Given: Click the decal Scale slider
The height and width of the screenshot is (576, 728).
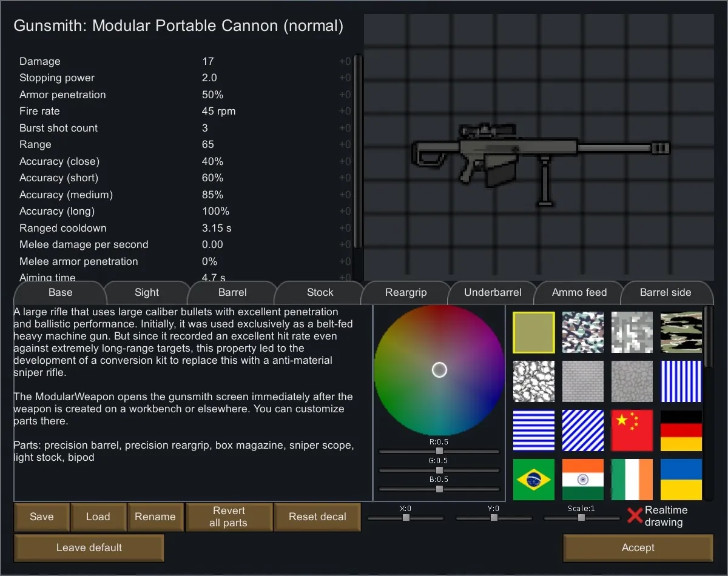Looking at the screenshot, I should [x=581, y=518].
